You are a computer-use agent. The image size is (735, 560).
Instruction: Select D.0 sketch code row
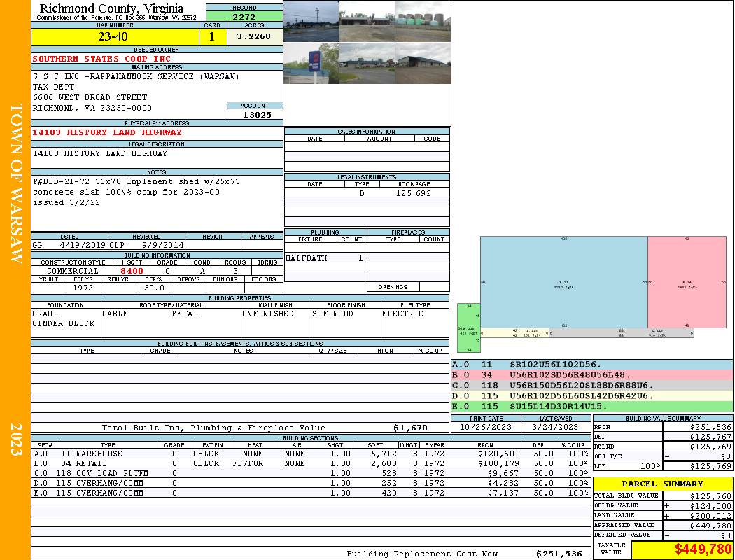pos(592,395)
